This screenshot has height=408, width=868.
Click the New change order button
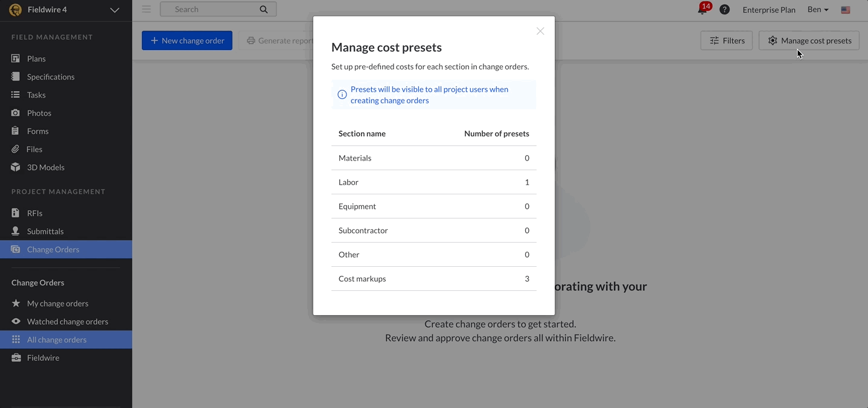187,40
